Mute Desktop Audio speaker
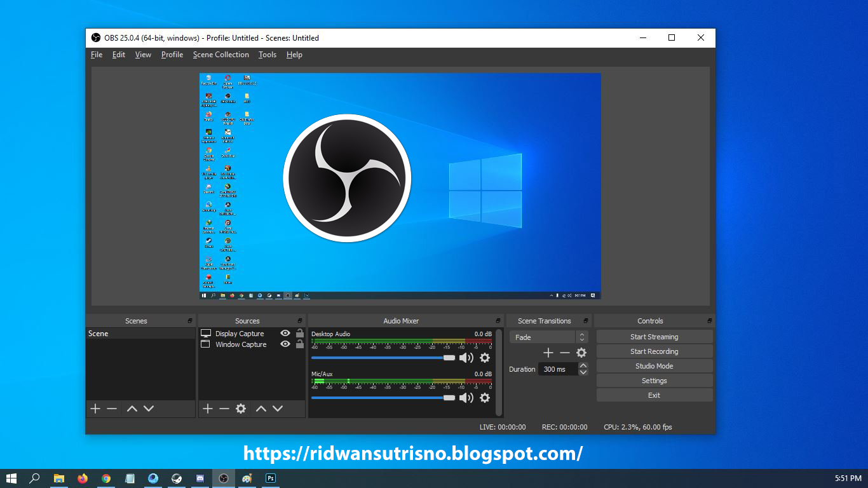This screenshot has height=488, width=868. [466, 358]
